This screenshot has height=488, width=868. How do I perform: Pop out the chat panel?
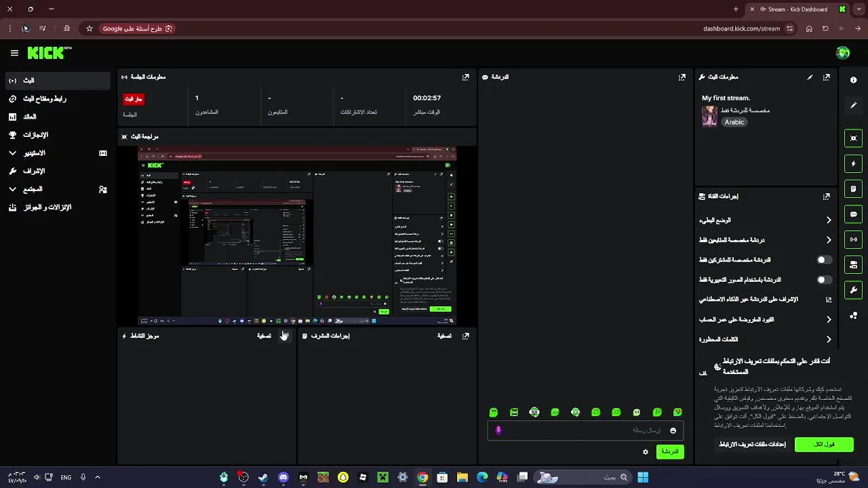[682, 77]
